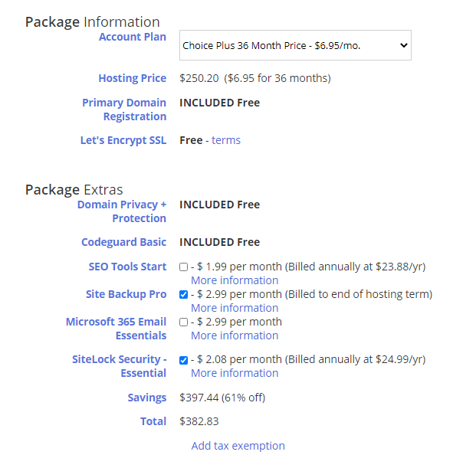Enable the SEO Tools Start checkbox

coord(183,267)
